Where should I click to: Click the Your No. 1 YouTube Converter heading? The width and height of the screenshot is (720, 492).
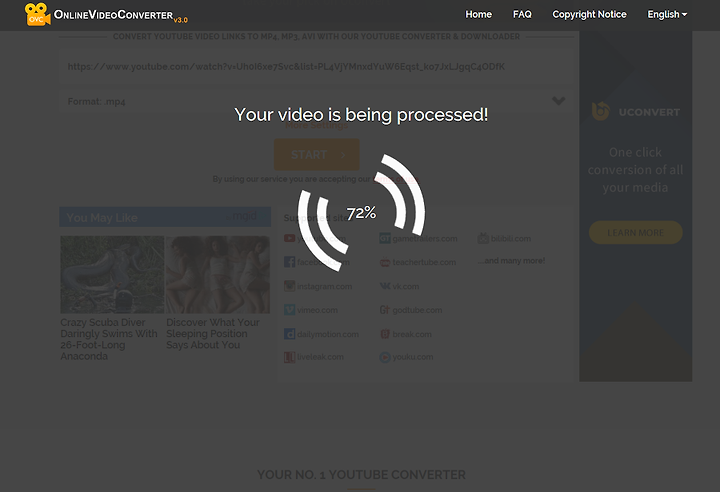tap(361, 475)
